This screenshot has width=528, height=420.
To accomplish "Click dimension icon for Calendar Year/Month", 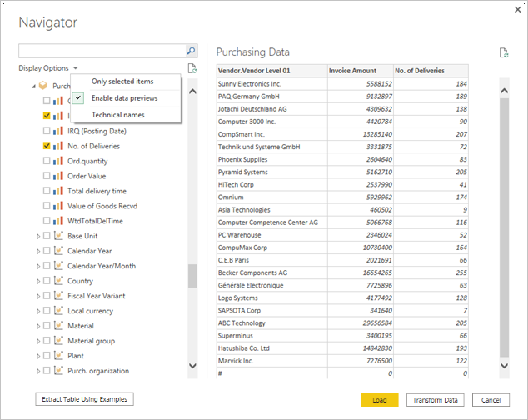I will click(58, 266).
